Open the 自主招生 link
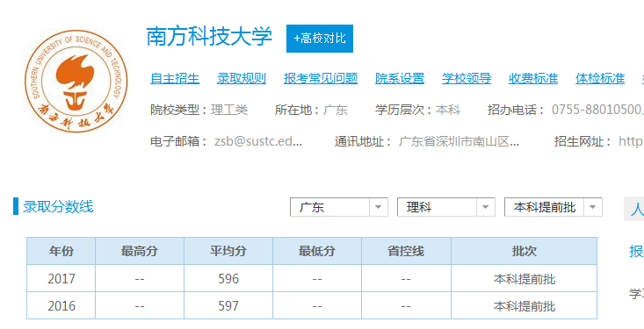This screenshot has height=329, width=644. click(175, 78)
